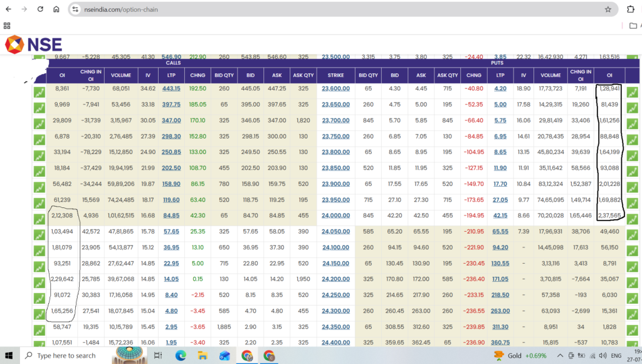
Task: Click the call LTP 443.15 link
Action: pyautogui.click(x=171, y=88)
